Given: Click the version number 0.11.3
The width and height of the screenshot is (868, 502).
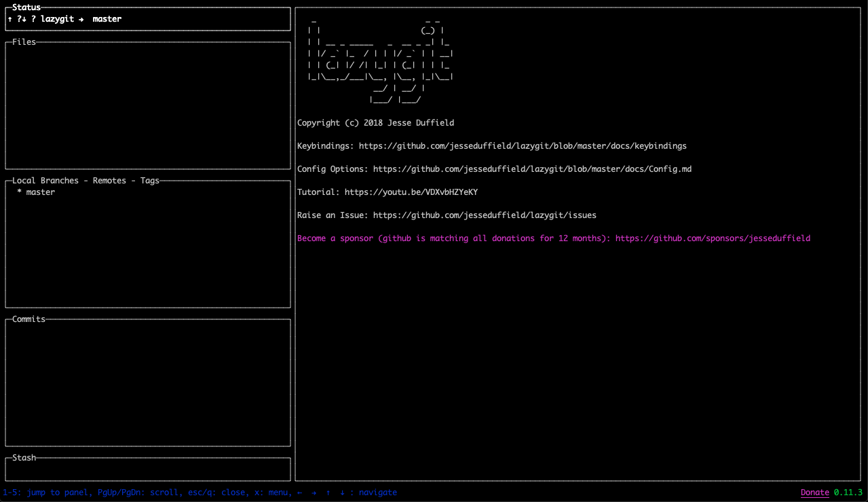Looking at the screenshot, I should coord(847,492).
